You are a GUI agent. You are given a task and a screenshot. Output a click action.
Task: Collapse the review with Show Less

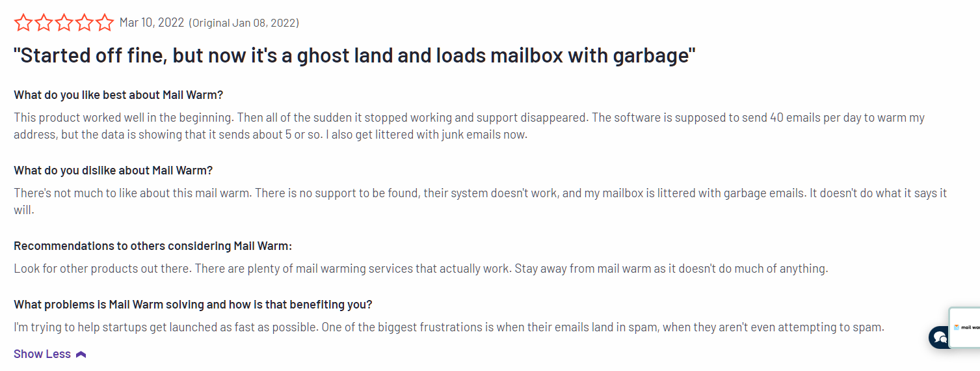tap(42, 354)
